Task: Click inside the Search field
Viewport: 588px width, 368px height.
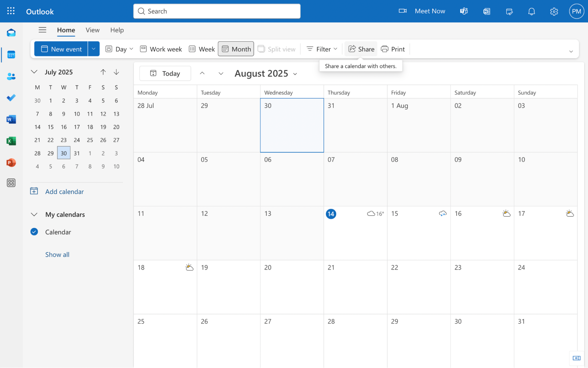Action: tap(216, 11)
